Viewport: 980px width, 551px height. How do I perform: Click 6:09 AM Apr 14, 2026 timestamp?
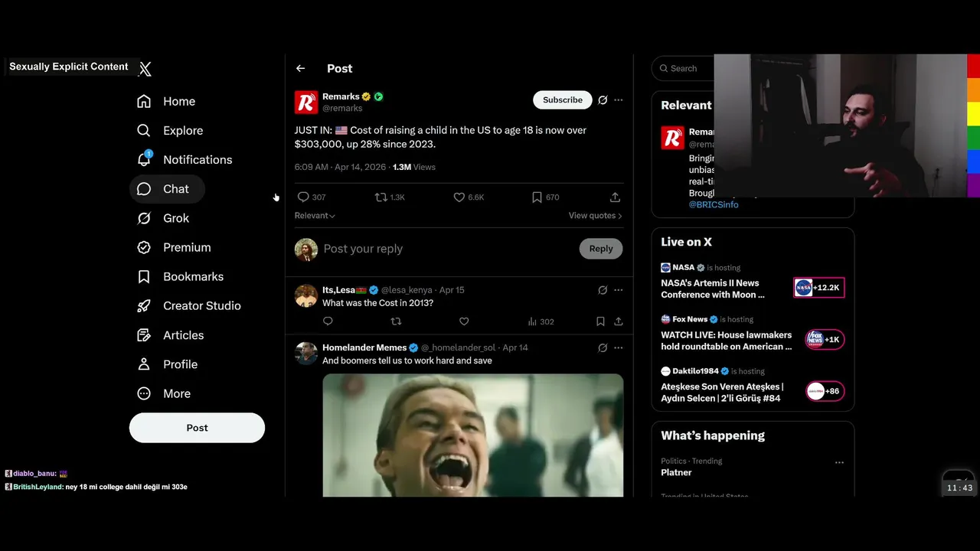coord(341,167)
